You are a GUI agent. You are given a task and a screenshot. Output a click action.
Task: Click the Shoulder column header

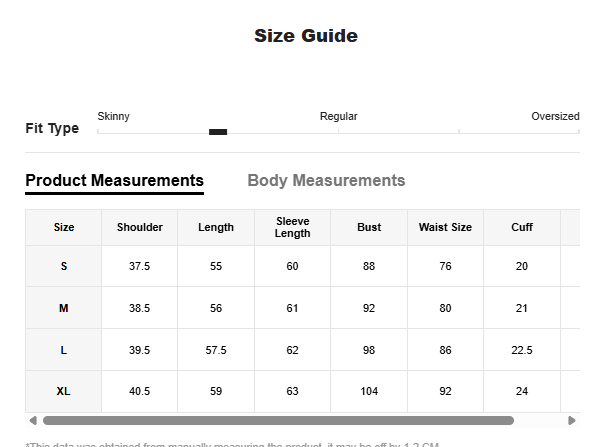140,228
